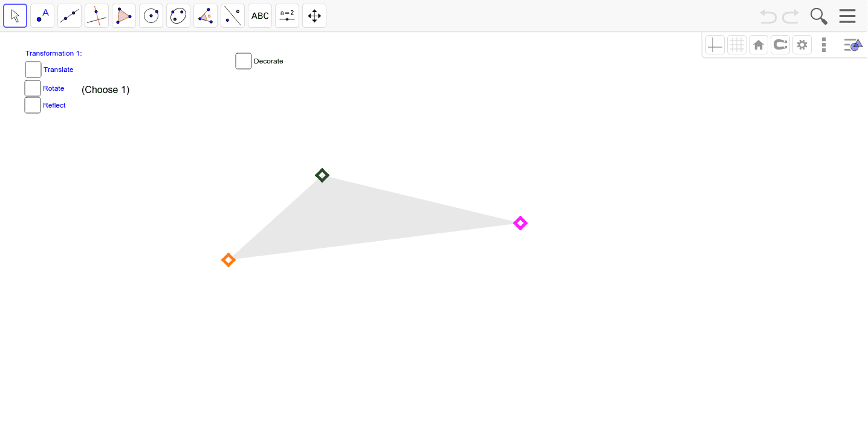The image size is (868, 428).
Task: Select the Line through two points tool
Action: tap(70, 16)
